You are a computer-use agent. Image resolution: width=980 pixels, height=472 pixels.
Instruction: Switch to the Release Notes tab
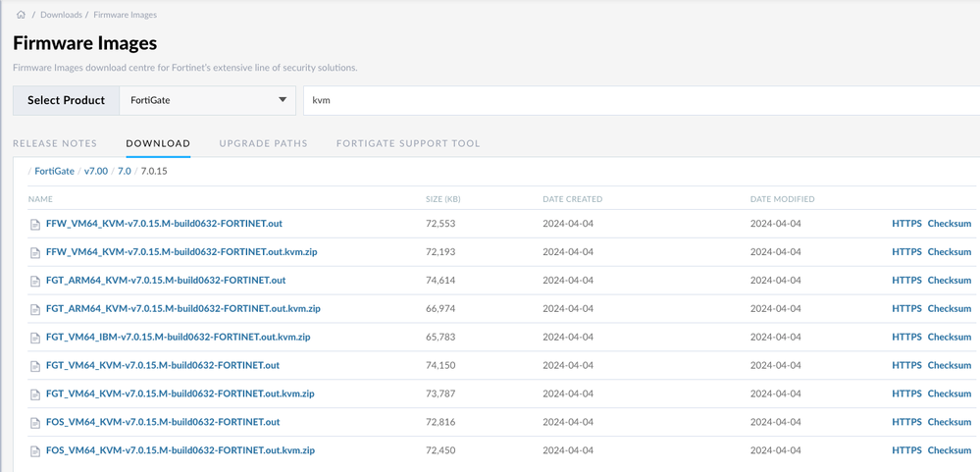[x=55, y=143]
